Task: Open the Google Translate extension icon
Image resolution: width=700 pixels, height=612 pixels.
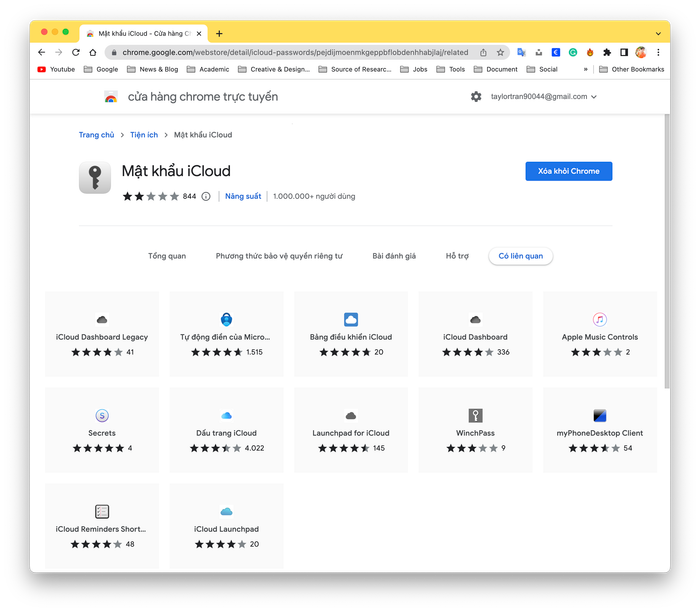Action: [521, 52]
